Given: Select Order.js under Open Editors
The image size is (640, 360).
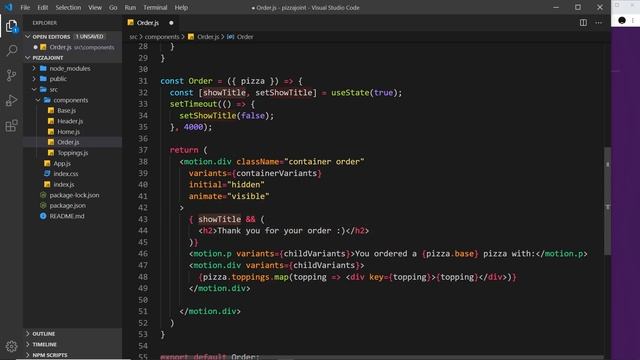Looking at the screenshot, I should click(x=73, y=47).
